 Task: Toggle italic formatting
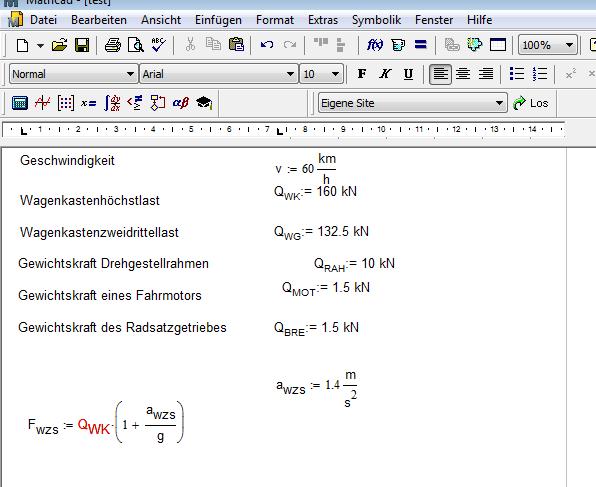(385, 74)
